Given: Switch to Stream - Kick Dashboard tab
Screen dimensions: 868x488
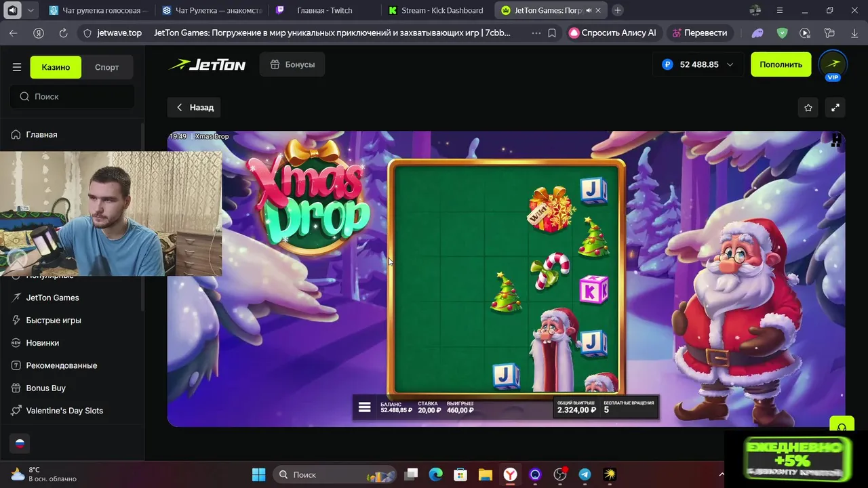Looking at the screenshot, I should pos(438,10).
